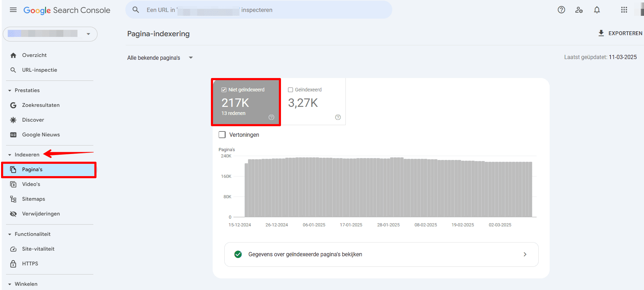The width and height of the screenshot is (644, 290).
Task: Click the 217K not indexed value
Action: pyautogui.click(x=235, y=103)
